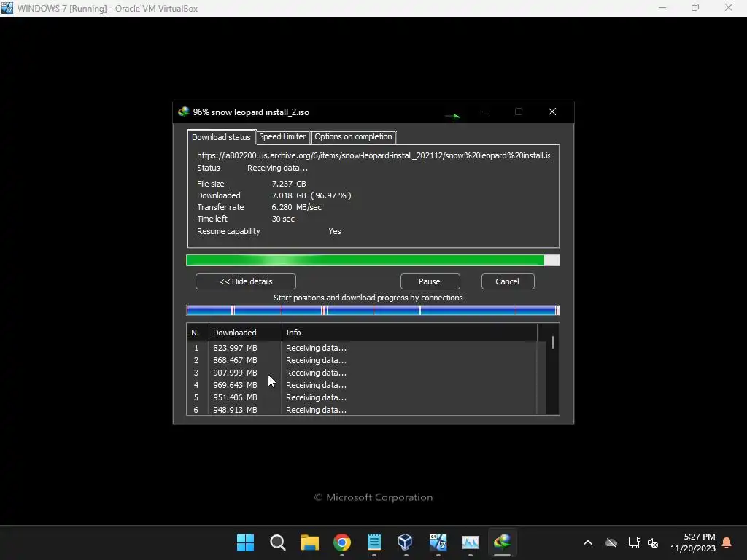The height and width of the screenshot is (560, 747).
Task: Cancel the download
Action: click(x=508, y=281)
